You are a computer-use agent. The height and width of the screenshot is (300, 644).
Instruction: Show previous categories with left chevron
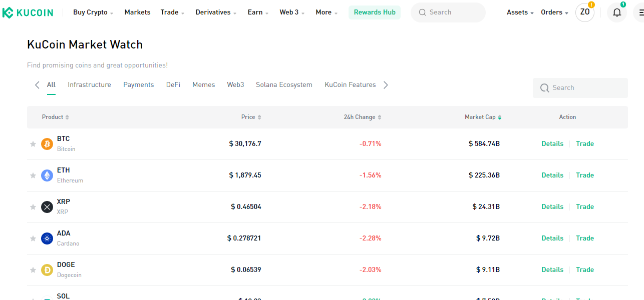tap(37, 85)
